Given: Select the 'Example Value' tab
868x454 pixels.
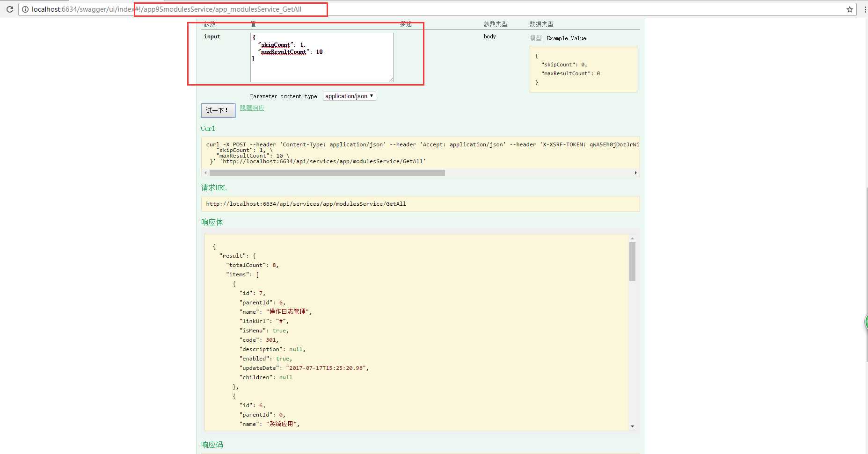Looking at the screenshot, I should tap(566, 38).
